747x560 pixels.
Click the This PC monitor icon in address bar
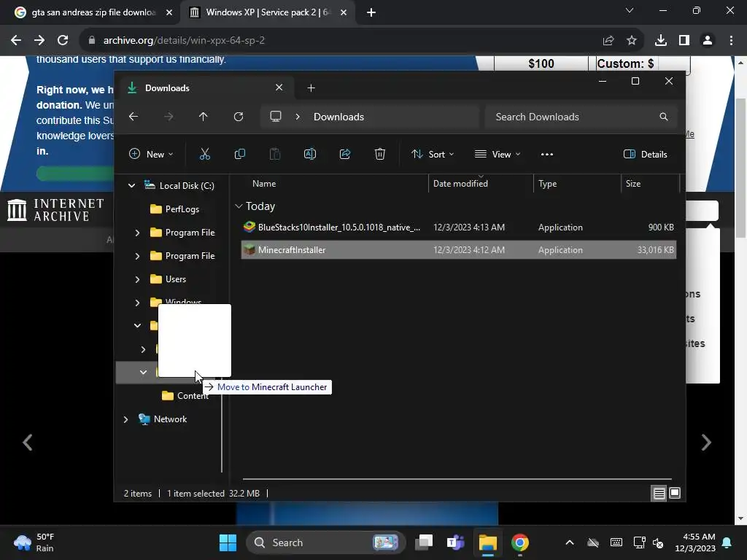tap(275, 117)
